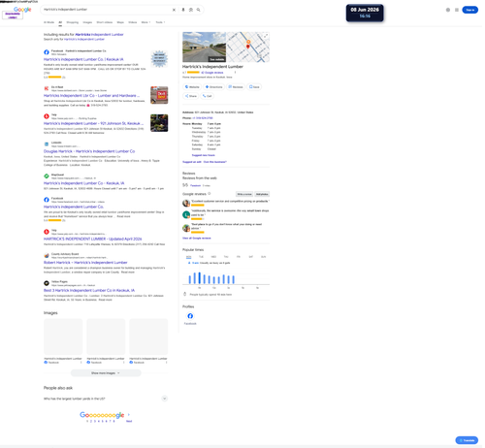Click Write a review button
This screenshot has width=485, height=448.
244,194
